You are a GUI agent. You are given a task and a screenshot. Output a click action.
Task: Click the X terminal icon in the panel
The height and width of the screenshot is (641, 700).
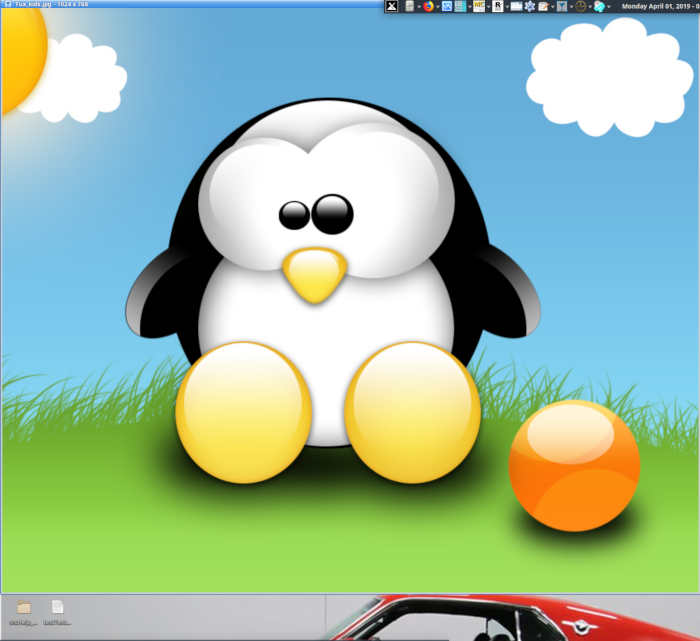pos(392,6)
